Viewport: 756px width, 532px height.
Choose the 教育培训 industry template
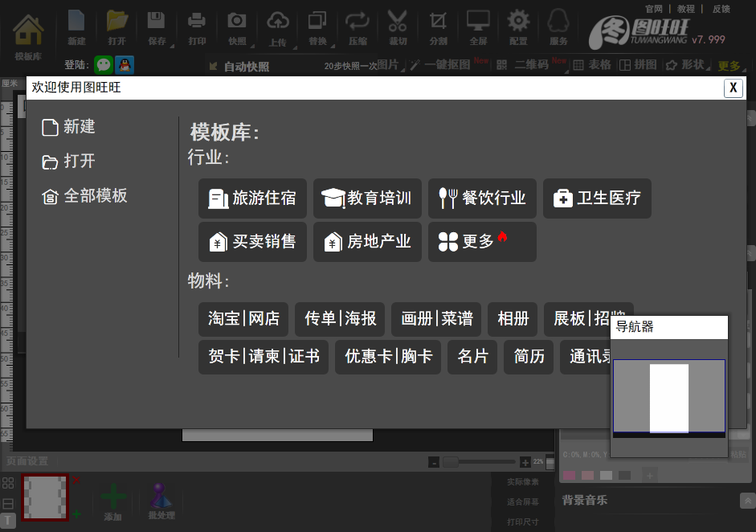(x=367, y=198)
